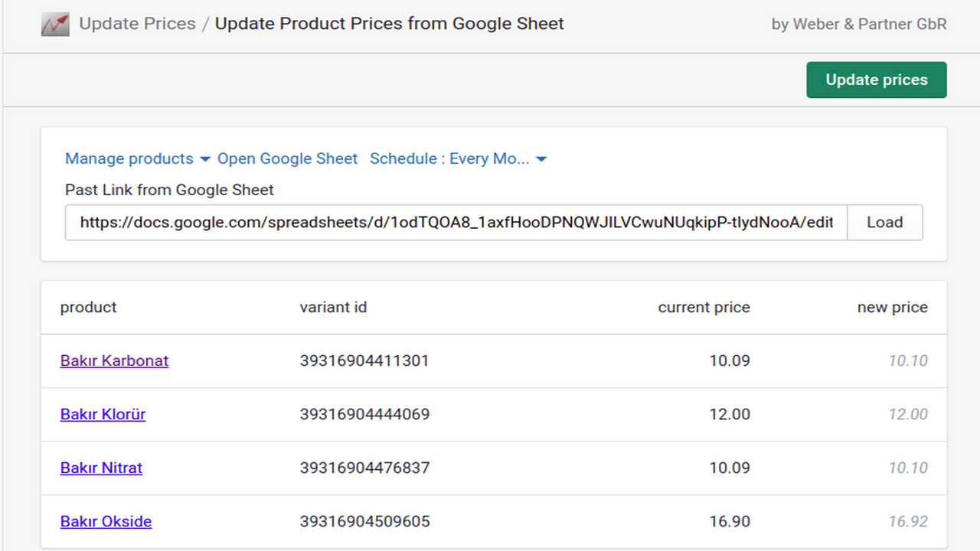Click the Load button

[884, 222]
